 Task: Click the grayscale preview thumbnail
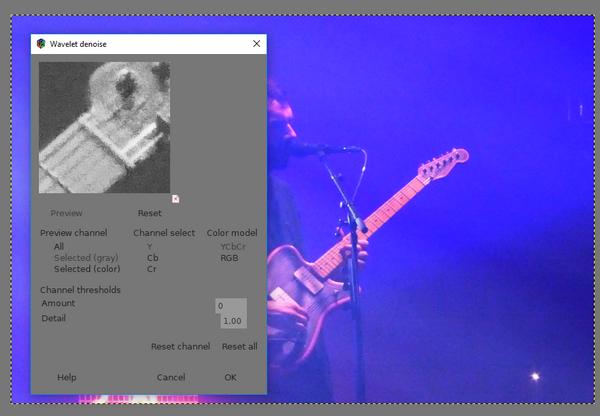point(104,127)
